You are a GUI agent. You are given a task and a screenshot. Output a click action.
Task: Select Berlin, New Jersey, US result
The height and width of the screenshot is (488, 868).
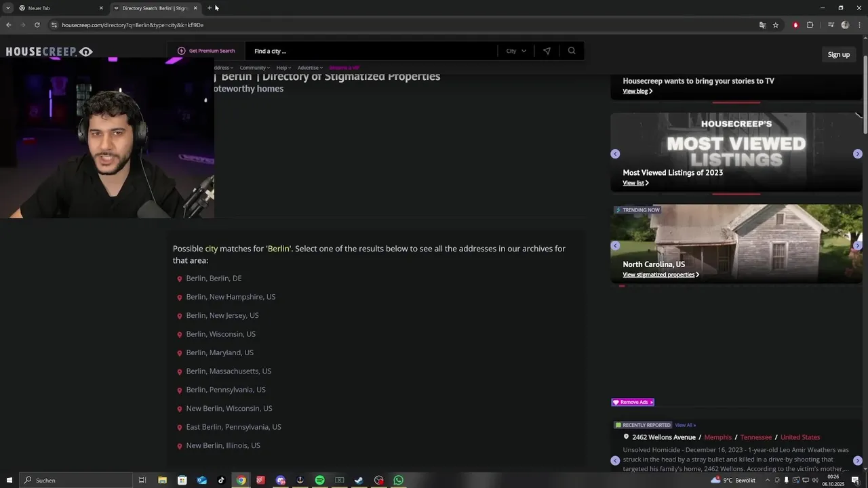pyautogui.click(x=222, y=315)
